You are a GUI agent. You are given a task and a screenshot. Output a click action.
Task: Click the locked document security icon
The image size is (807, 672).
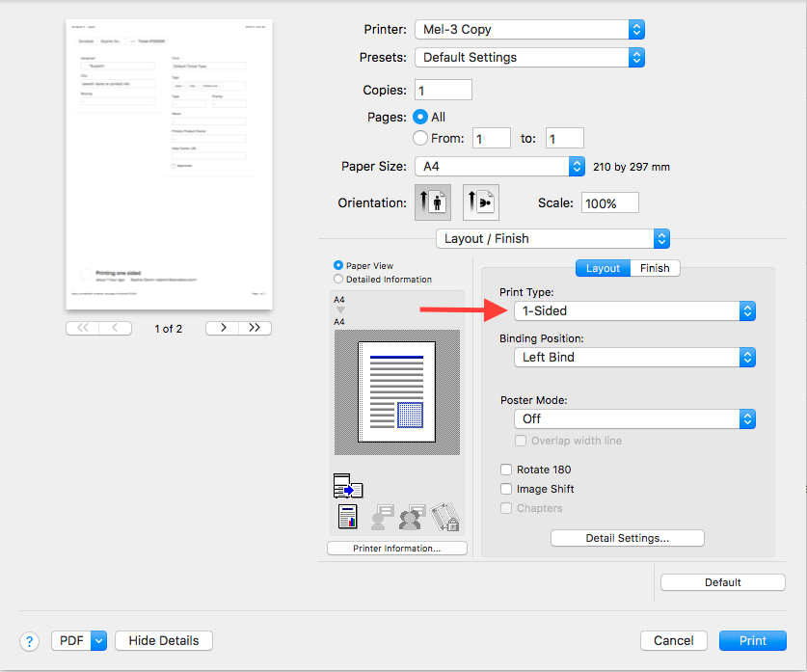pos(444,518)
